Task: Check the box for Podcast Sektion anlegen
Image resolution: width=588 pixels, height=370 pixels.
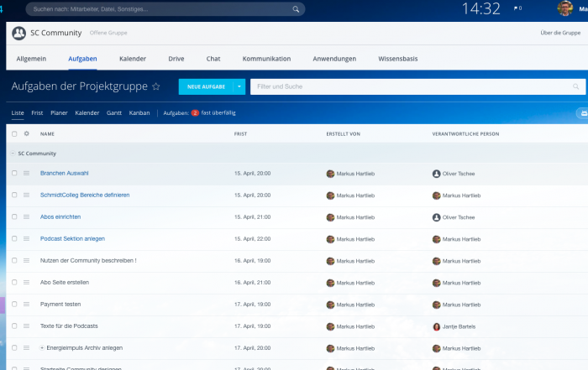Action: click(x=13, y=238)
